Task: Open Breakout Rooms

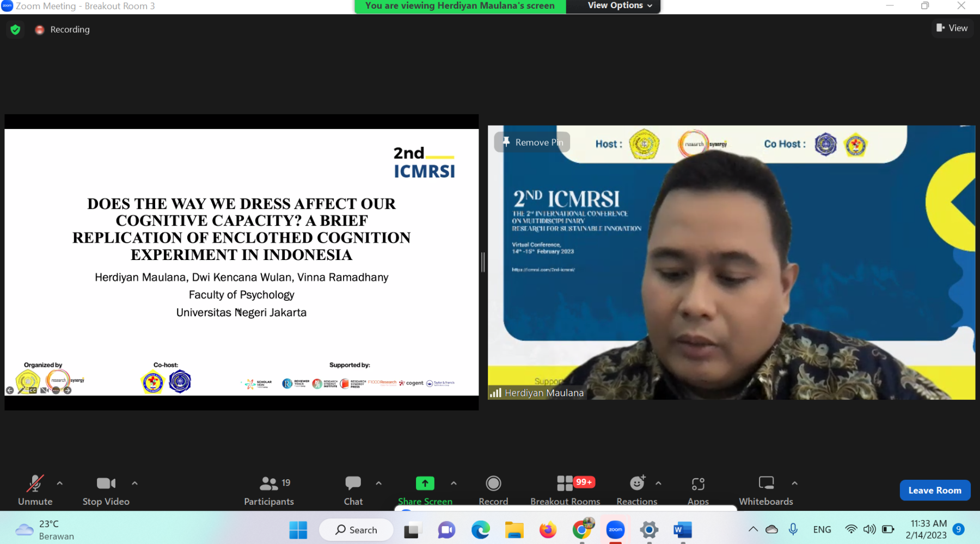Action: click(565, 491)
